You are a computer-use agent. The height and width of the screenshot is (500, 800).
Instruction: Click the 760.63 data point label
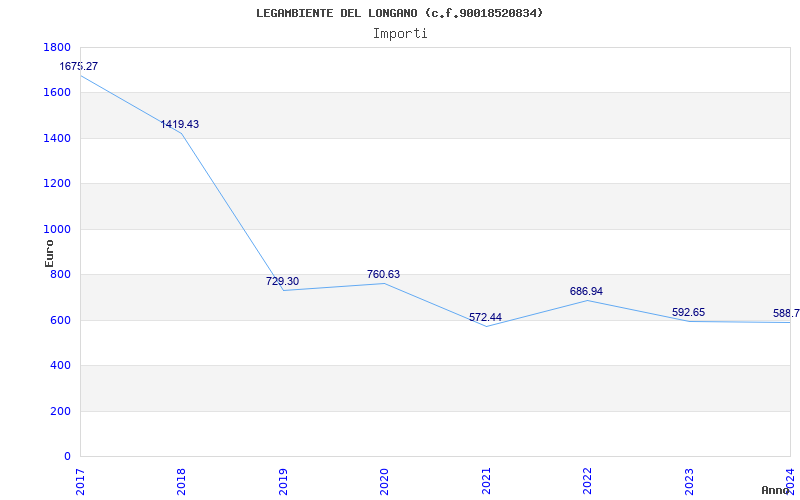coord(383,274)
